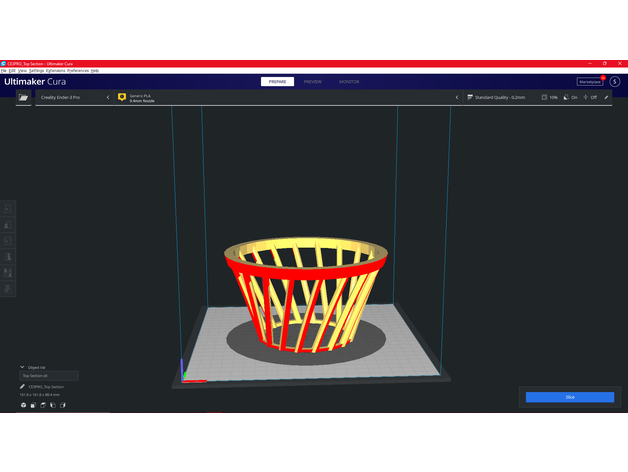Collapse the Object list panel
The width and height of the screenshot is (628, 472).
22,367
